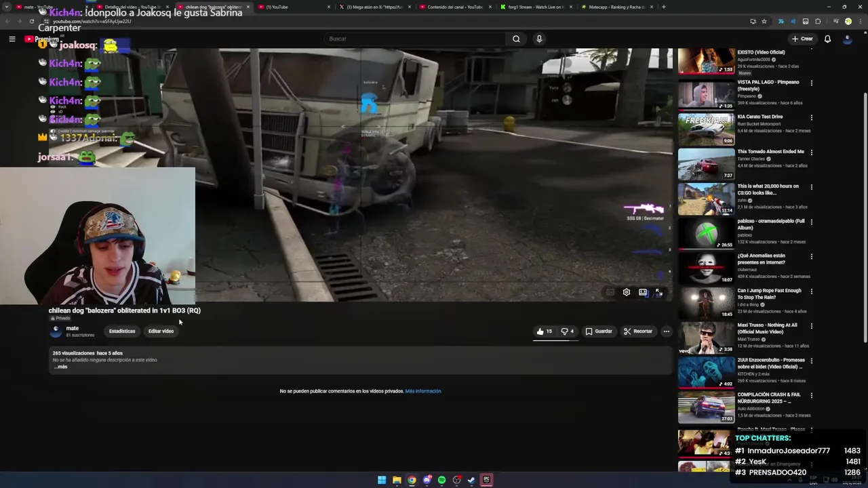Switch the player to theater mode
Screen dimensions: 868x488
point(643,292)
